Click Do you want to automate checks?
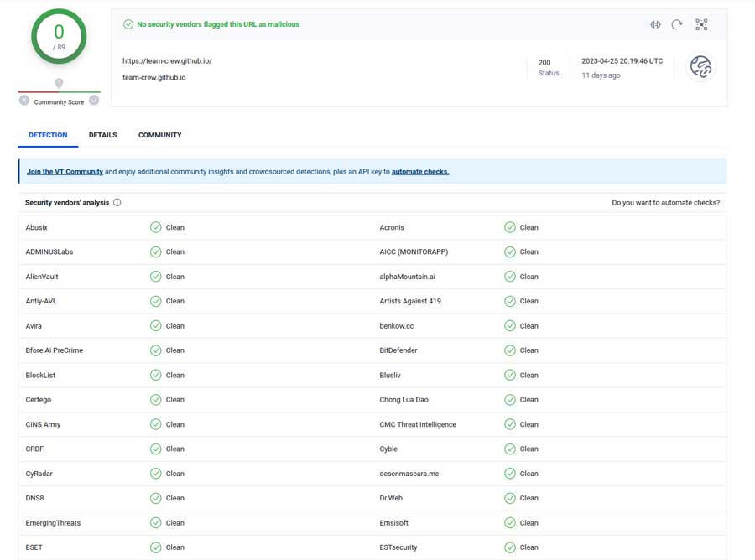This screenshot has width=755, height=560. click(666, 203)
